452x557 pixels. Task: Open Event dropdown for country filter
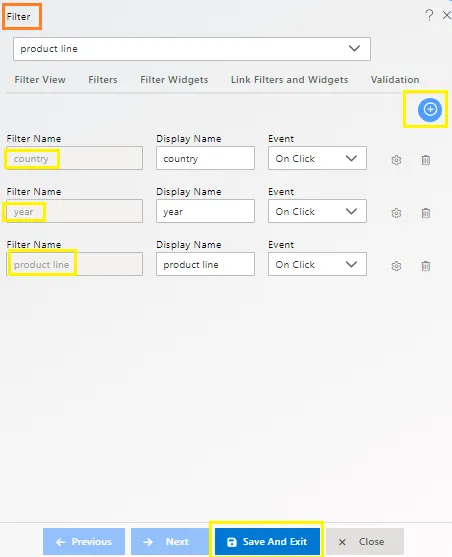(317, 158)
